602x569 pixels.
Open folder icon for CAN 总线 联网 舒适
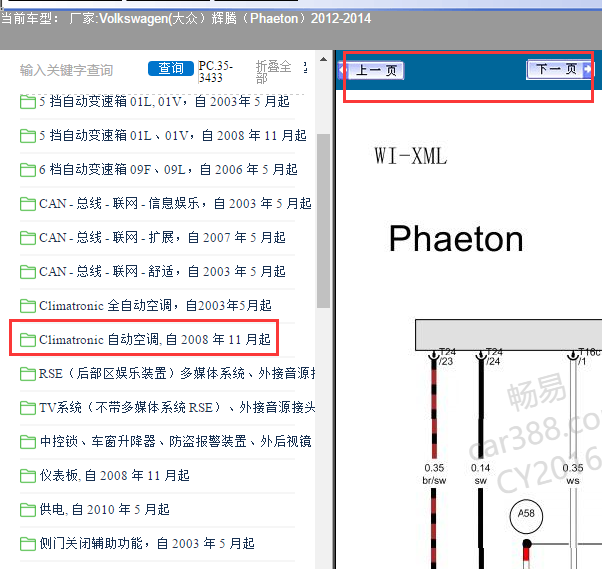click(x=28, y=272)
